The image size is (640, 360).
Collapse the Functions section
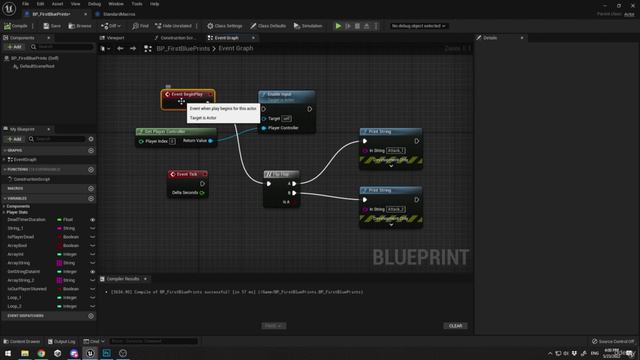4,169
